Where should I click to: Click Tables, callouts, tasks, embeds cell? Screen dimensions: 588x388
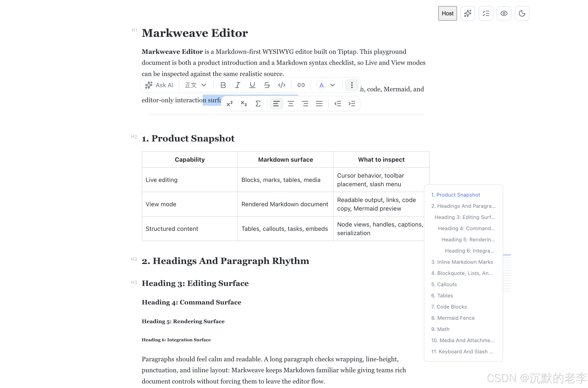click(286, 229)
